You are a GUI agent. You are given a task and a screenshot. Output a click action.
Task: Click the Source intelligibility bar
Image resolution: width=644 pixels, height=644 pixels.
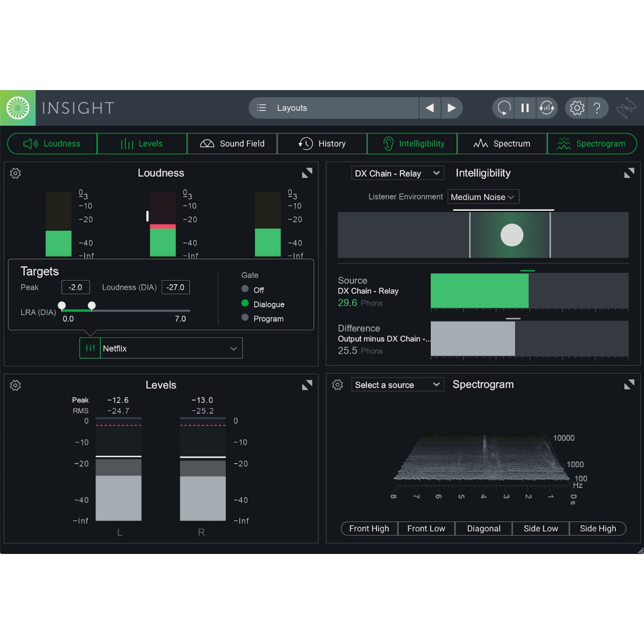coord(529,291)
